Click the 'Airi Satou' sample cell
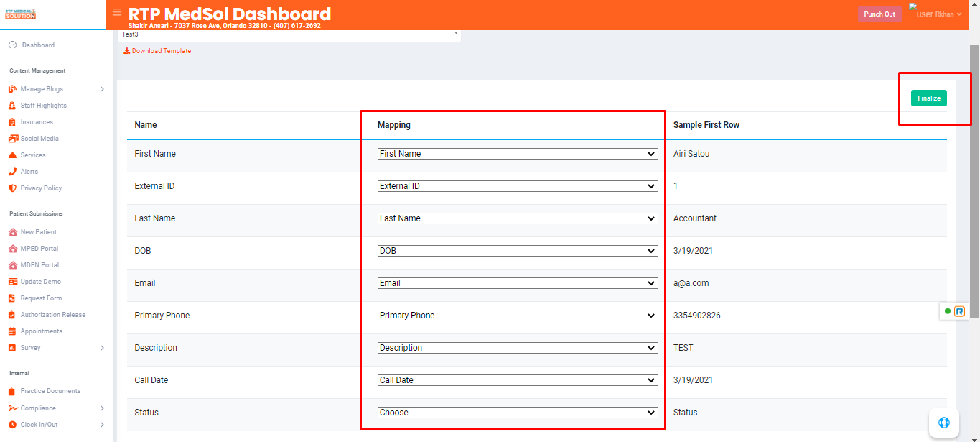 [x=691, y=154]
